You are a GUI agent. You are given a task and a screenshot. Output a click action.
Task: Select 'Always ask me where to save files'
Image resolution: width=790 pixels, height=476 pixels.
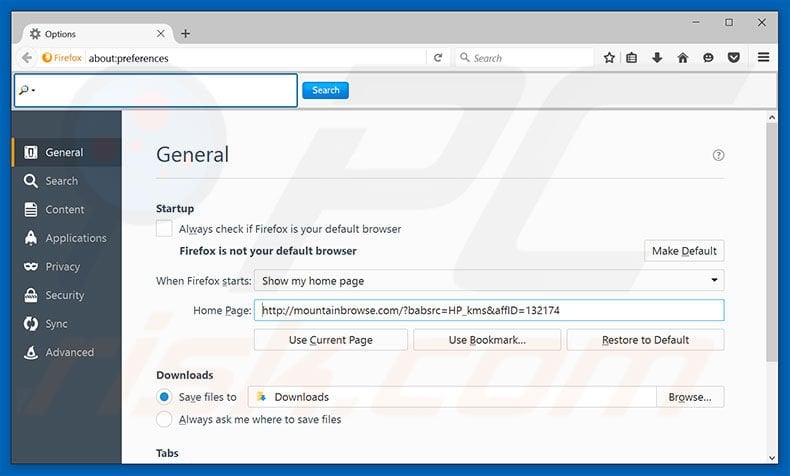(164, 419)
